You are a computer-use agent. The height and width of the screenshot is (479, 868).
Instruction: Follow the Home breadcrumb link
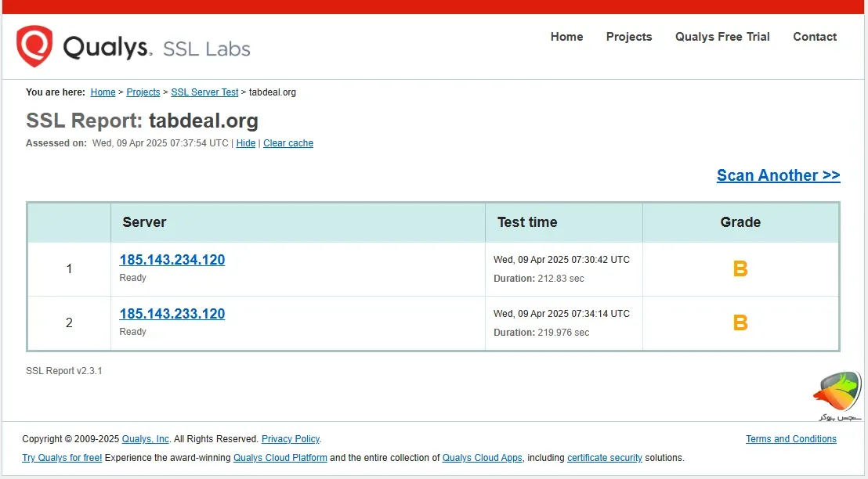point(103,92)
